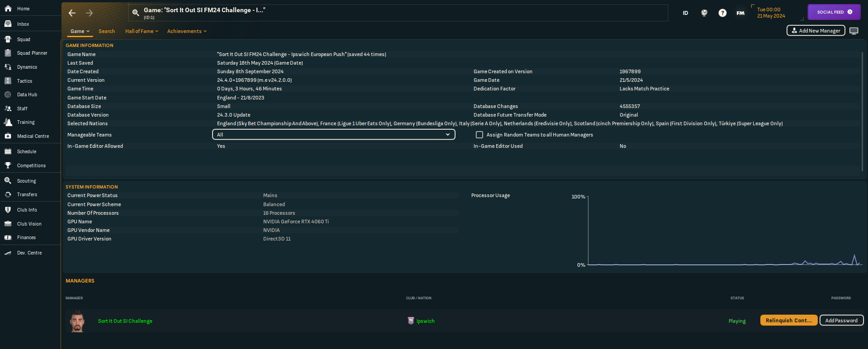Image resolution: width=868 pixels, height=349 pixels.
Task: Click the Manager column header
Action: point(74,298)
